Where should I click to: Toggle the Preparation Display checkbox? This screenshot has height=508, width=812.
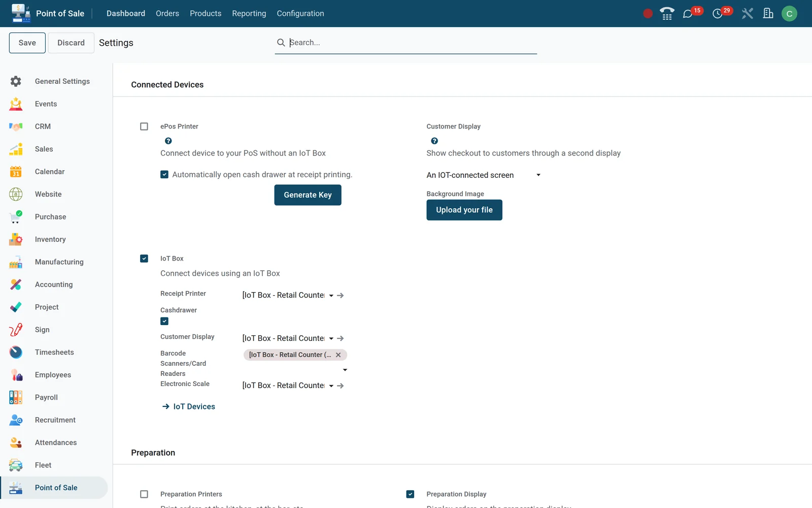coord(410,494)
